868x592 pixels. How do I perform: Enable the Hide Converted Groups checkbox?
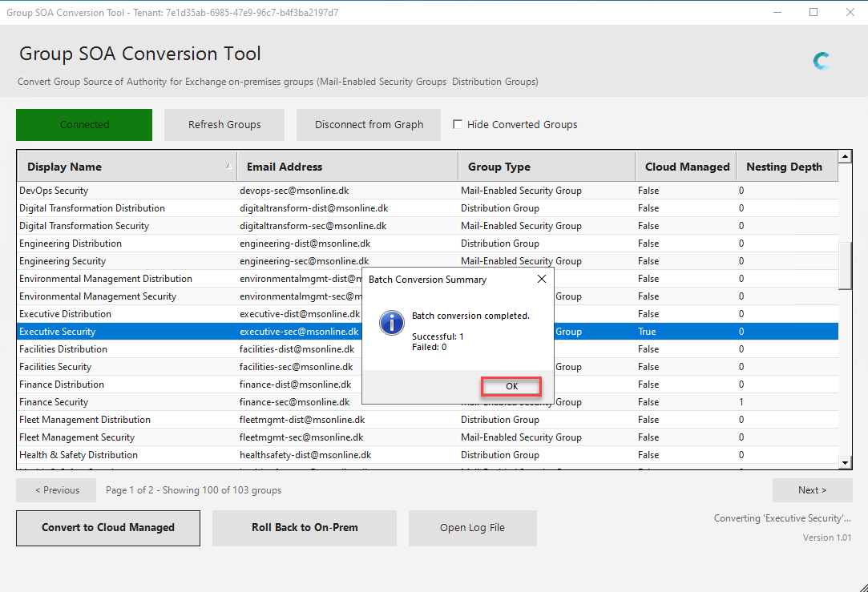click(458, 124)
